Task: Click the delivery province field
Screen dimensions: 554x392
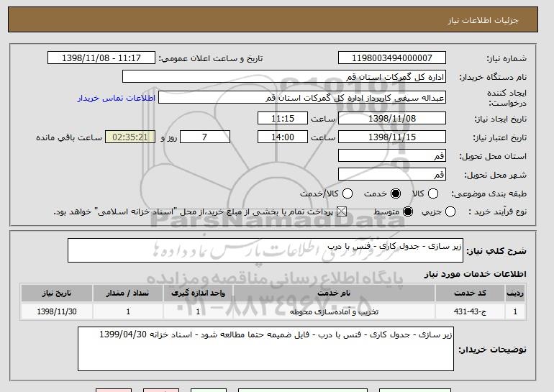Action: (x=392, y=156)
